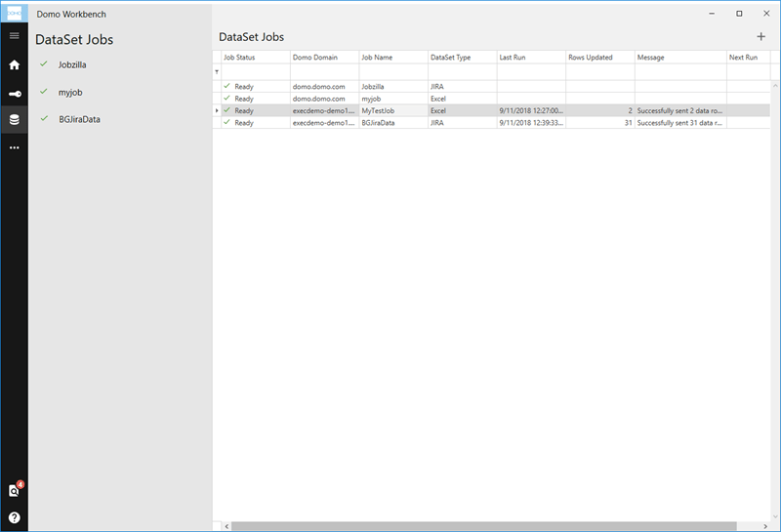Image resolution: width=781 pixels, height=532 pixels.
Task: Click 'Successfully sent 2 data ro...' message
Action: pyautogui.click(x=679, y=110)
